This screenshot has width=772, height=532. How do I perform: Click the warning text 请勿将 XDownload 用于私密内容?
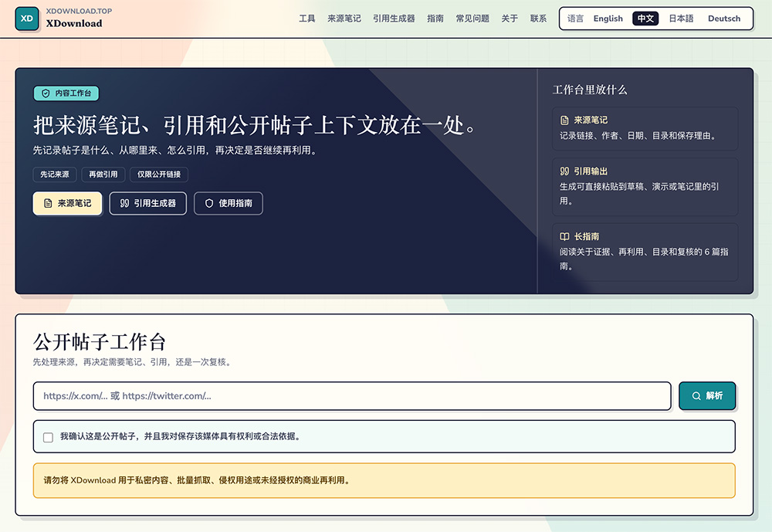tap(197, 480)
